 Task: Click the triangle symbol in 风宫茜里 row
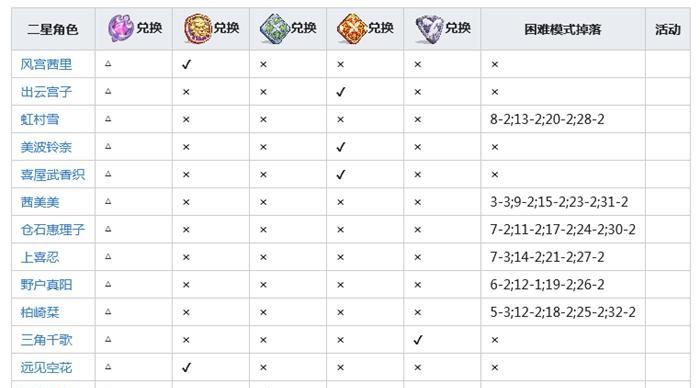(108, 64)
